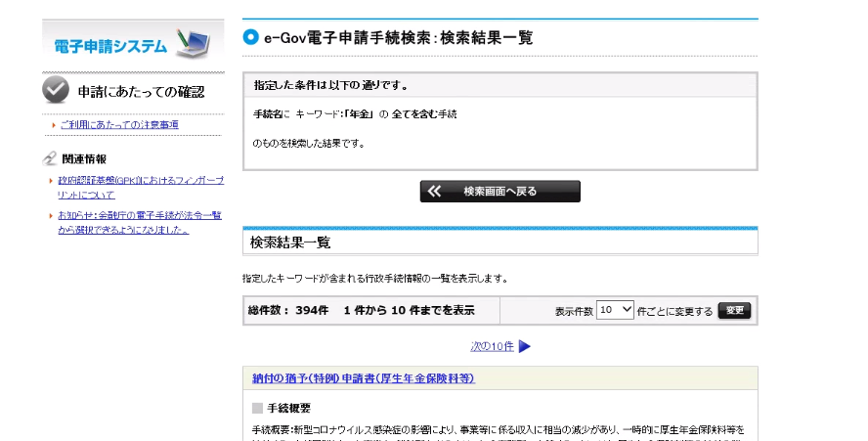Click the orange arrow bullet before the 政府認証基盤 link
Image resolution: width=868 pixels, height=441 pixels.
coord(51,181)
